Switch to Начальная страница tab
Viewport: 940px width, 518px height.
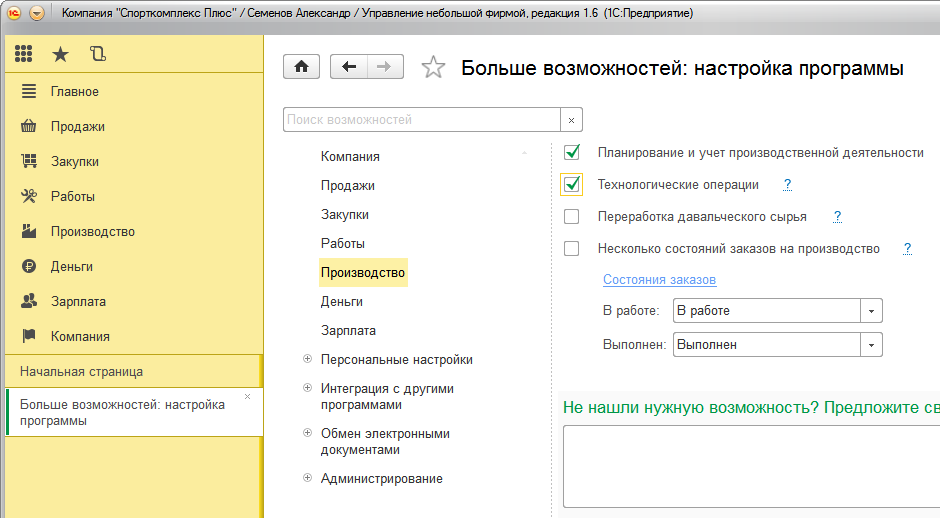click(x=81, y=371)
